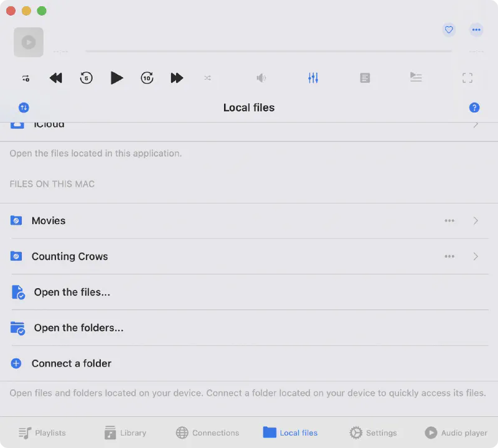The height and width of the screenshot is (448, 498).
Task: Click the play button in transport controls
Action: (x=116, y=78)
